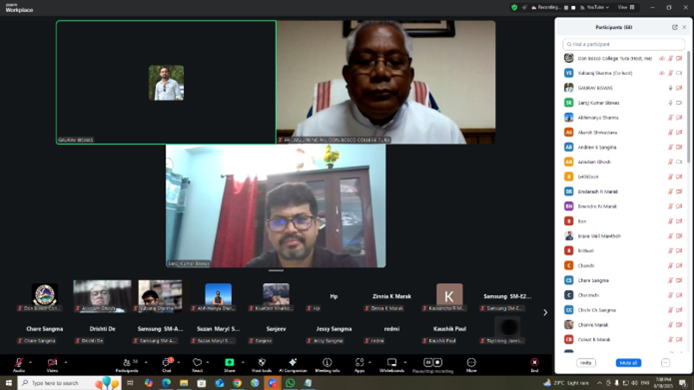Open the Chat panel
Image resolution: width=694 pixels, height=390 pixels.
click(166, 365)
